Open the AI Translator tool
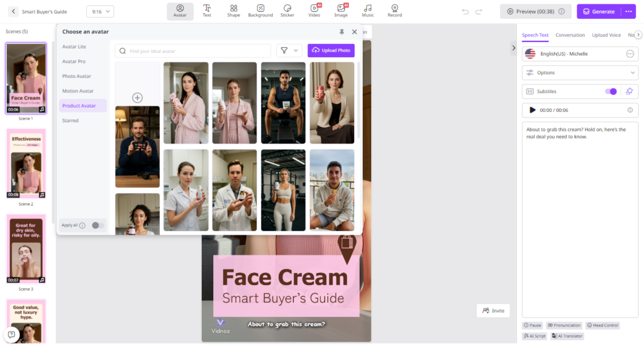Viewport: 644px width, 346px height. (x=567, y=336)
